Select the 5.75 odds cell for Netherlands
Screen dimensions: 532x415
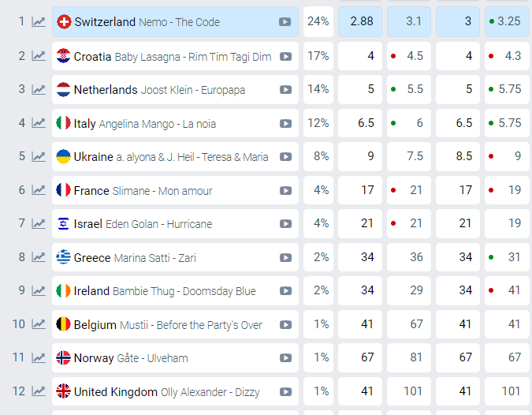tap(507, 90)
